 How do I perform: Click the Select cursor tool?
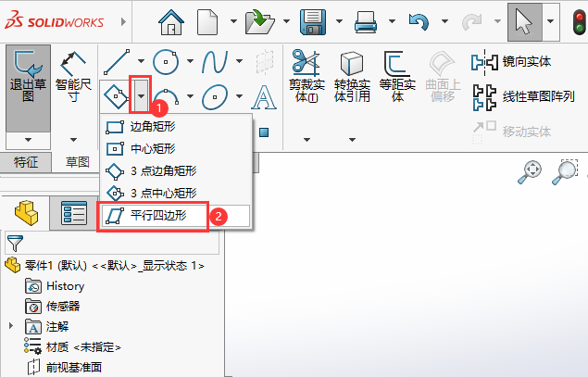[x=525, y=22]
